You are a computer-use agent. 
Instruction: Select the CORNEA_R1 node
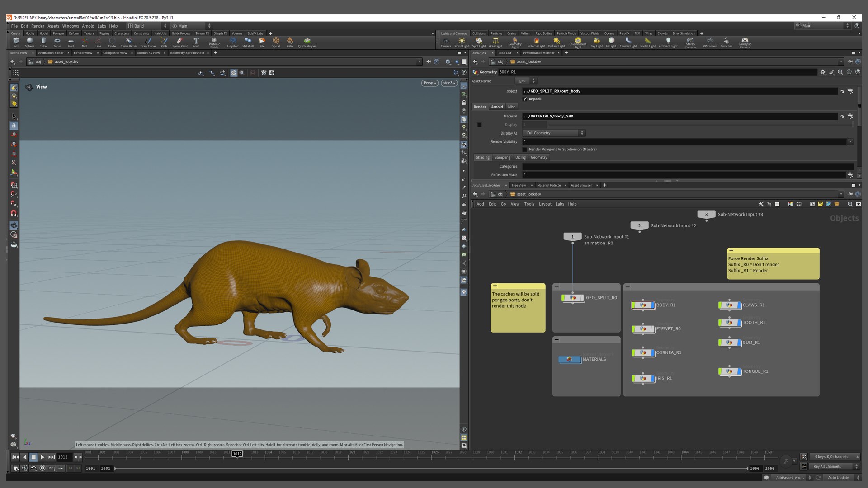tap(643, 352)
